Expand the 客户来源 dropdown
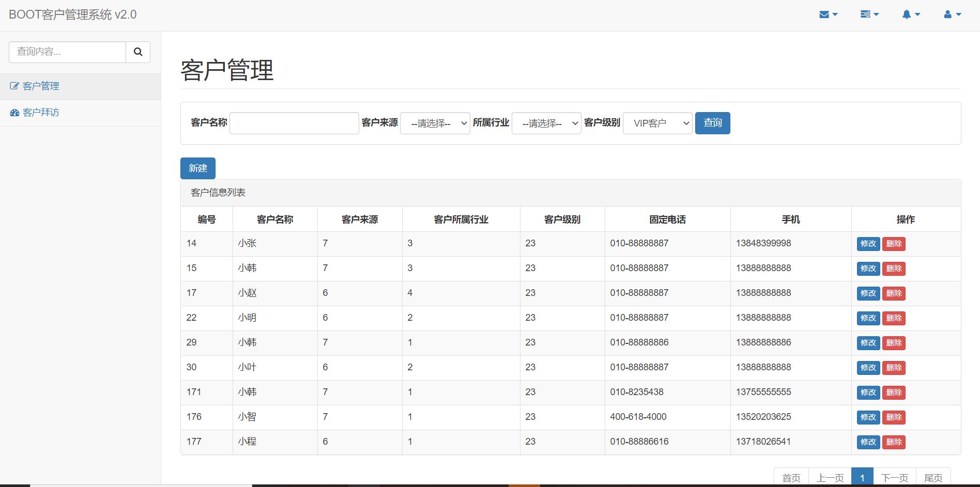Image resolution: width=980 pixels, height=487 pixels. pos(435,123)
